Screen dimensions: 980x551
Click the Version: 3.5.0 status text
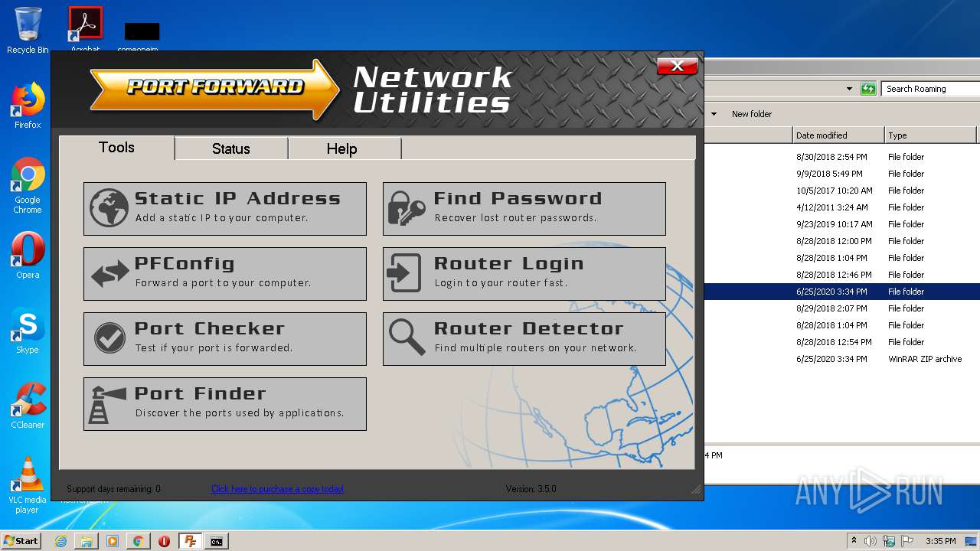[531, 489]
